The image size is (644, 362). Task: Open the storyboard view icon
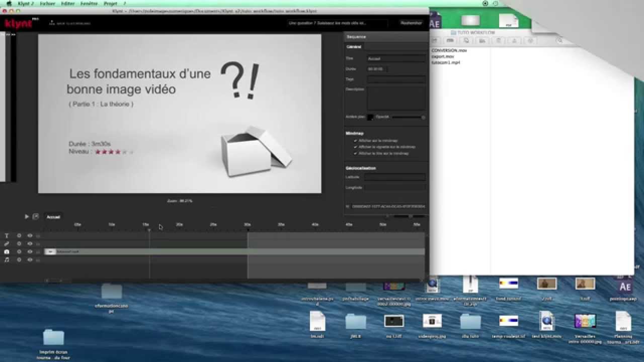point(52,23)
